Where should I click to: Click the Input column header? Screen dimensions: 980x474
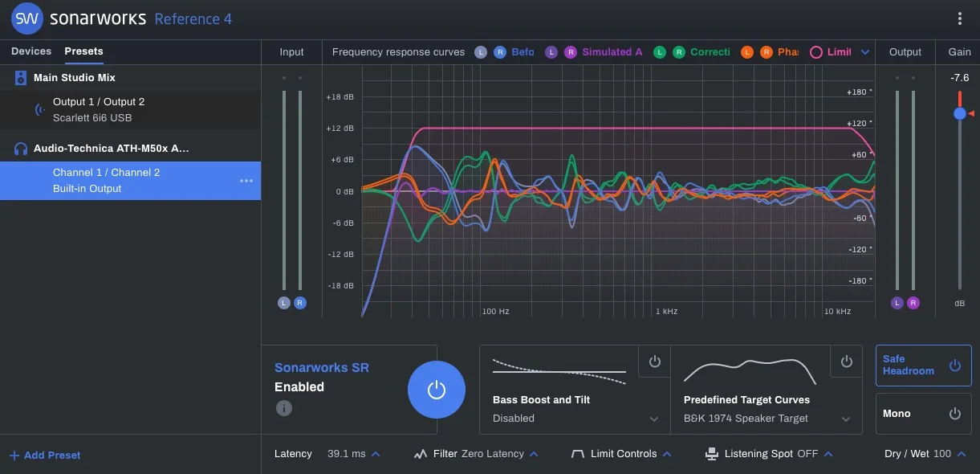coord(291,52)
